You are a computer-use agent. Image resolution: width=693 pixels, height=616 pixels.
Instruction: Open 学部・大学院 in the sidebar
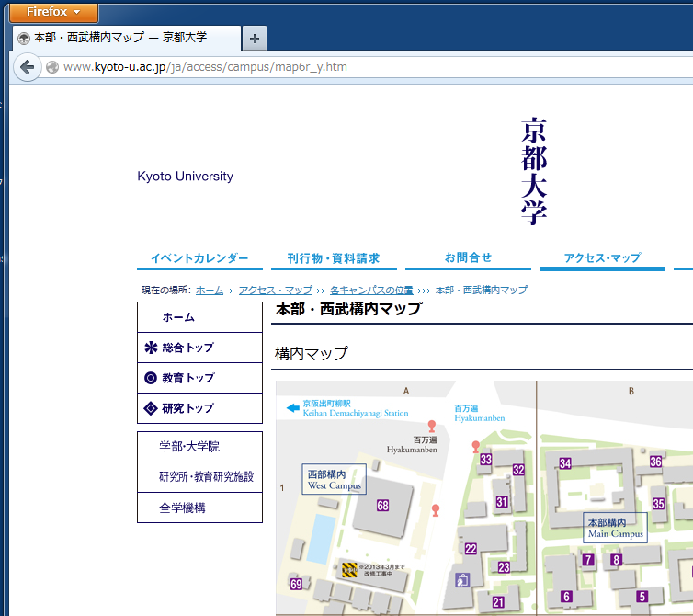point(199,447)
